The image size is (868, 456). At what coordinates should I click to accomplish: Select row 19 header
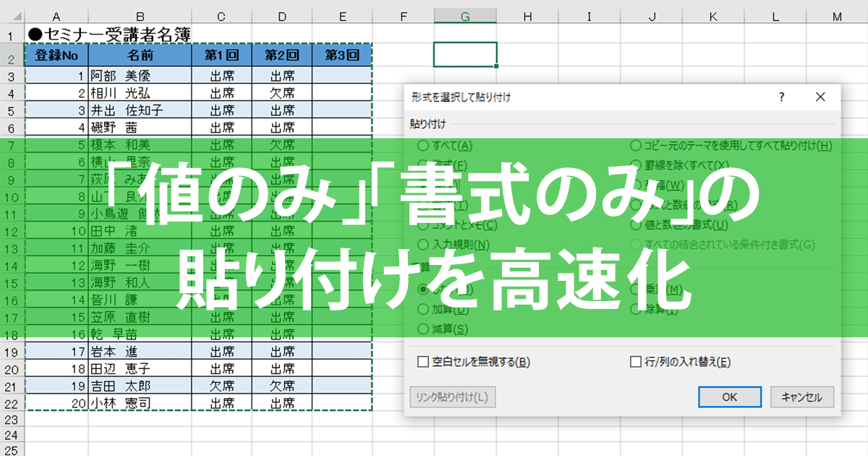click(x=12, y=352)
